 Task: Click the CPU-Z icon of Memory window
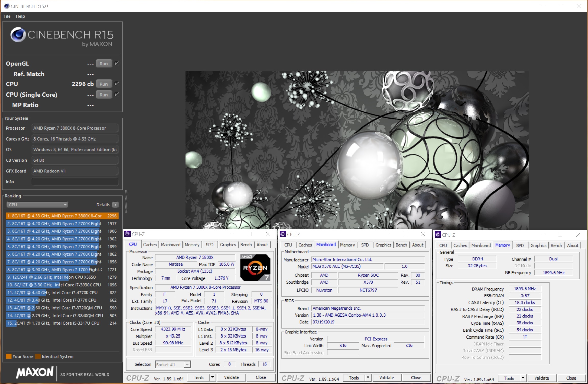(438, 235)
